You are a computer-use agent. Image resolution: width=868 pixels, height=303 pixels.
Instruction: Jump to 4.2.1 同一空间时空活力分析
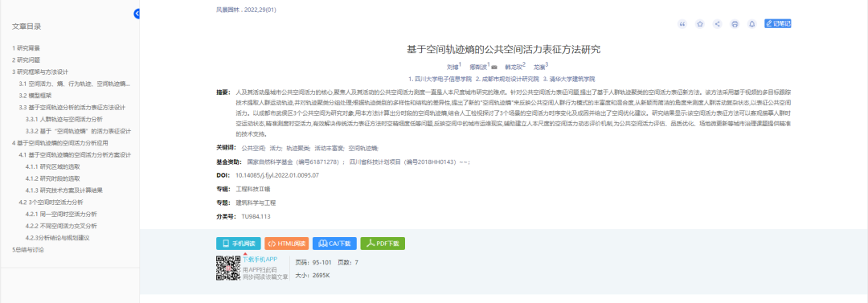61,214
